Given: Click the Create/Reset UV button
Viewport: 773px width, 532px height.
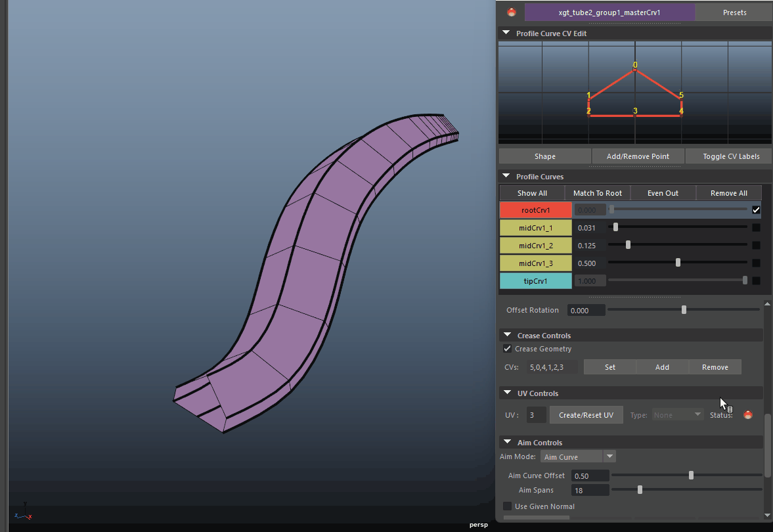Looking at the screenshot, I should [586, 415].
